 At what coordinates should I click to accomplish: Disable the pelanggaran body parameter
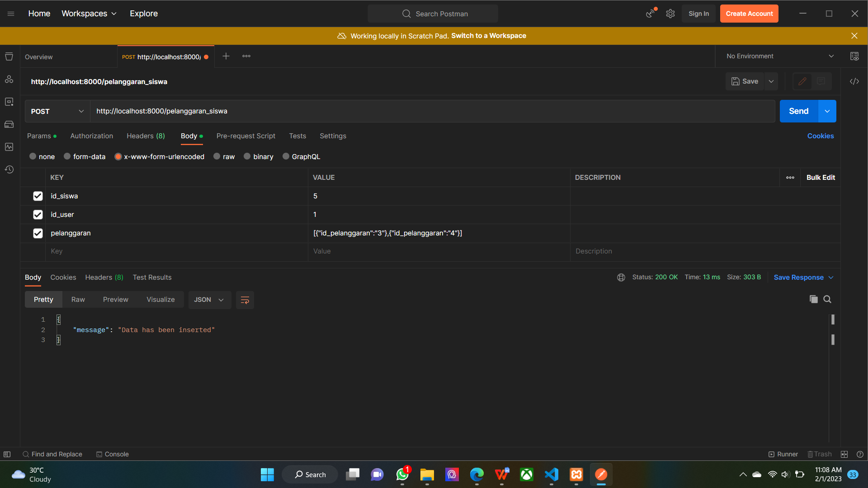(38, 233)
